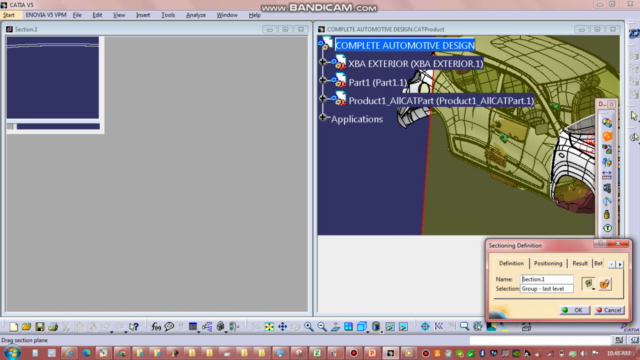Viewport: 640px width, 360px height.
Task: Click the Volume Cut icon in Sectioning Definition
Action: 605,283
